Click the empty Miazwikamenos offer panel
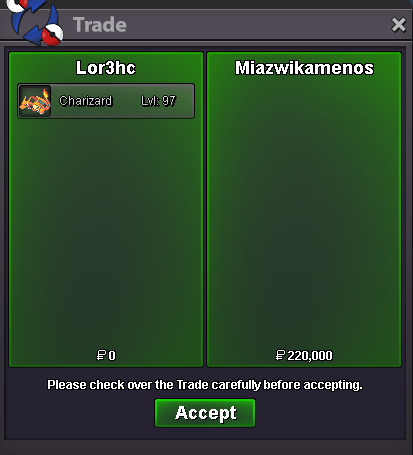This screenshot has height=455, width=413. (304, 213)
